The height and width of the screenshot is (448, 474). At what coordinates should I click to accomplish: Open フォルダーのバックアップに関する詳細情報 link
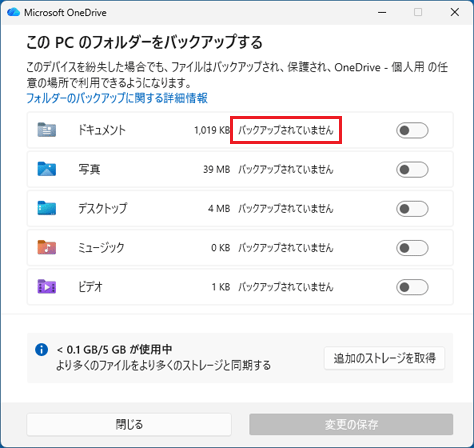pos(117,98)
